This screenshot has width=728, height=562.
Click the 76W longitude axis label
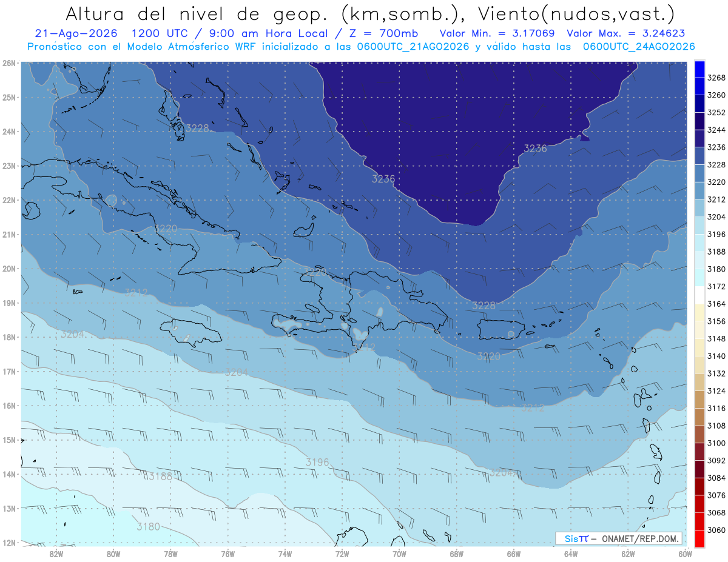pos(228,554)
